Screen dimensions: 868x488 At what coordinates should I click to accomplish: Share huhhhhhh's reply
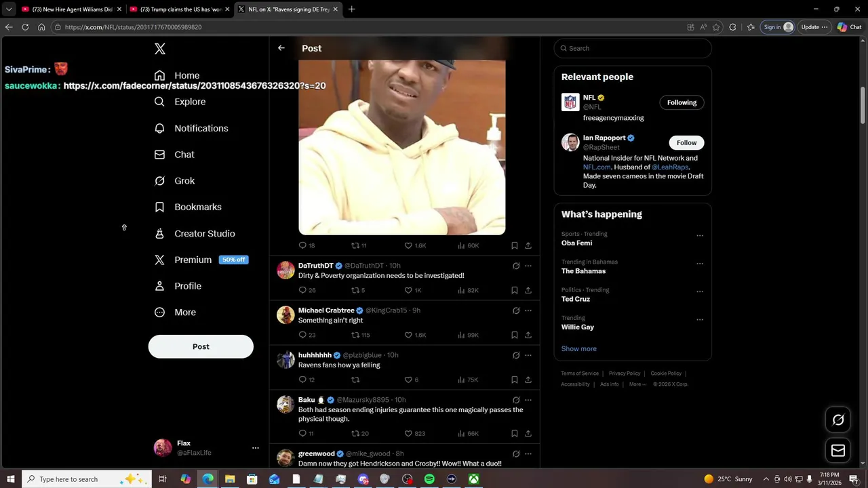pyautogui.click(x=528, y=380)
